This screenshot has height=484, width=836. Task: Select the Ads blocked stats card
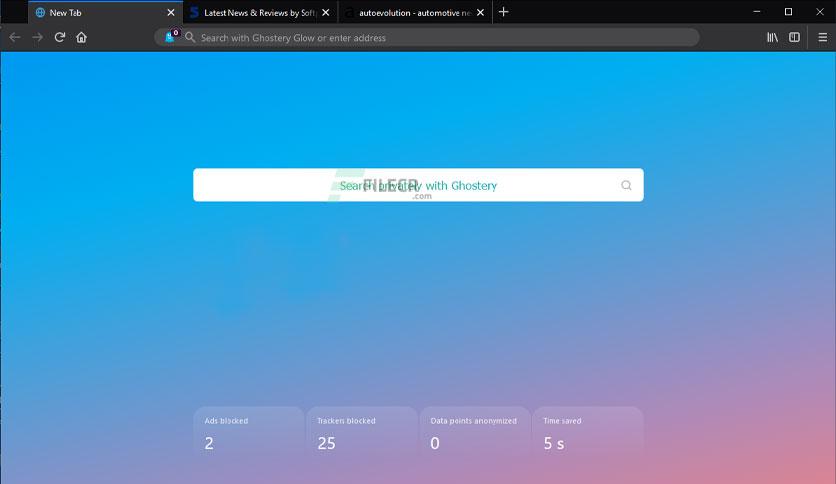click(248, 434)
